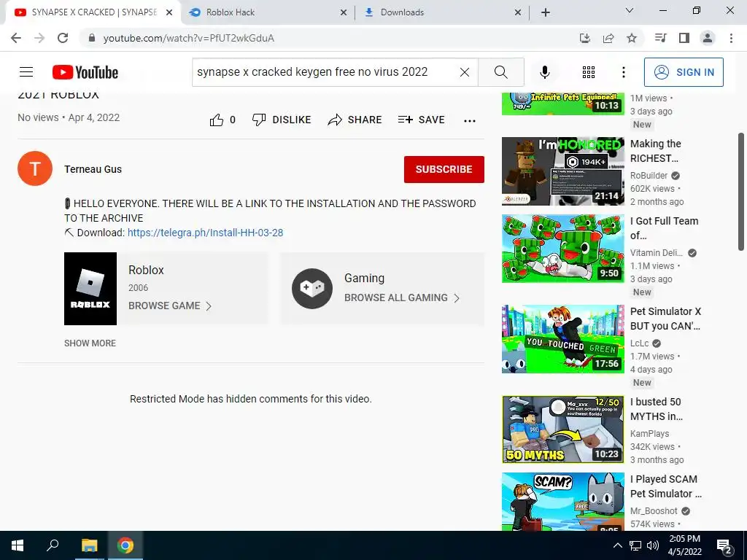The image size is (747, 560).
Task: SUBSCRIBE to the Terneau Gus channel
Action: pos(444,169)
